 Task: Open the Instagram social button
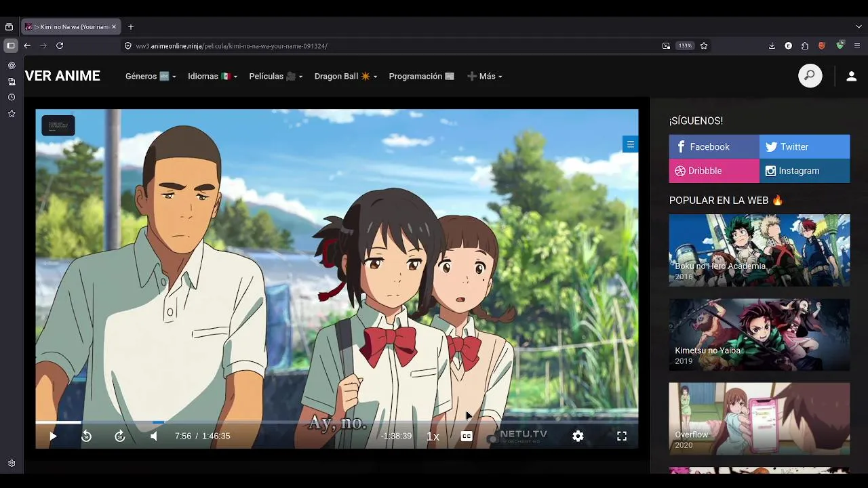804,171
